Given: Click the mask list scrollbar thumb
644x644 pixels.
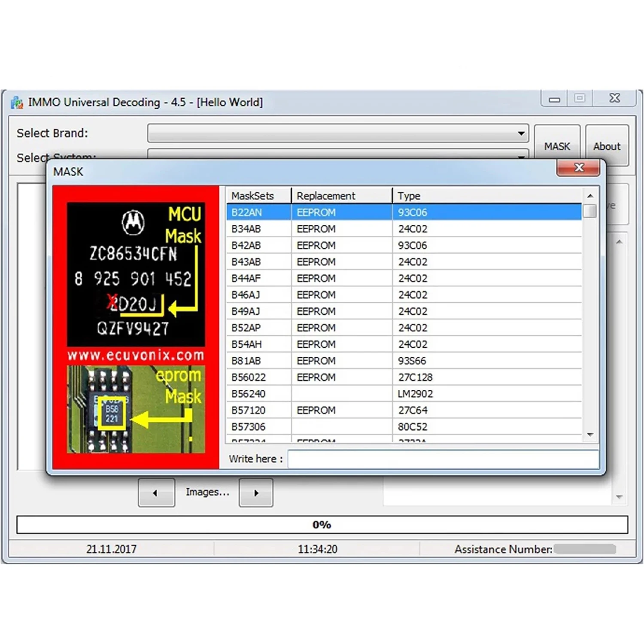Looking at the screenshot, I should point(590,211).
